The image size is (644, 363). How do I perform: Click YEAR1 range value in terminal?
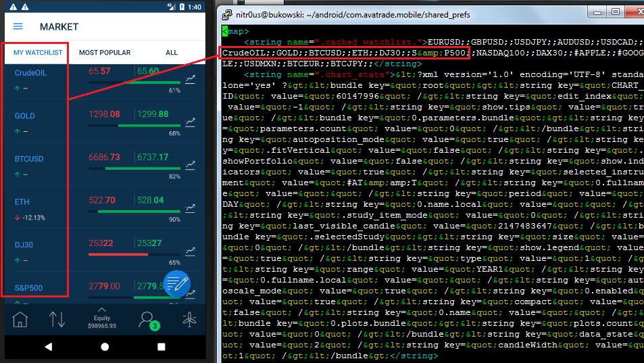click(x=489, y=269)
